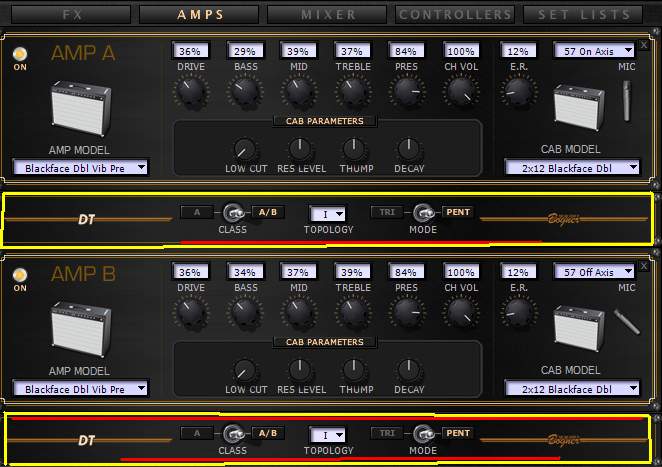Click the Amp B cabinet image
Image resolution: width=662 pixels, height=467 pixels.
[x=578, y=329]
